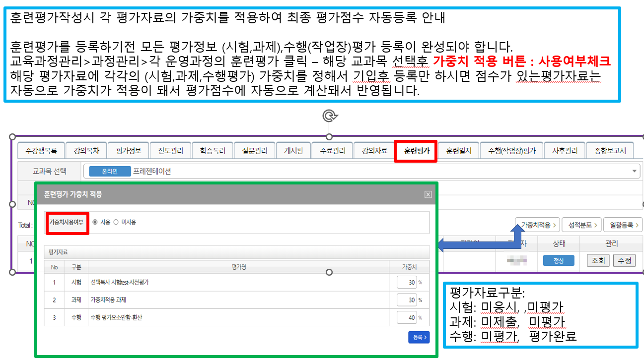Click the blue 등록 button

point(419,337)
